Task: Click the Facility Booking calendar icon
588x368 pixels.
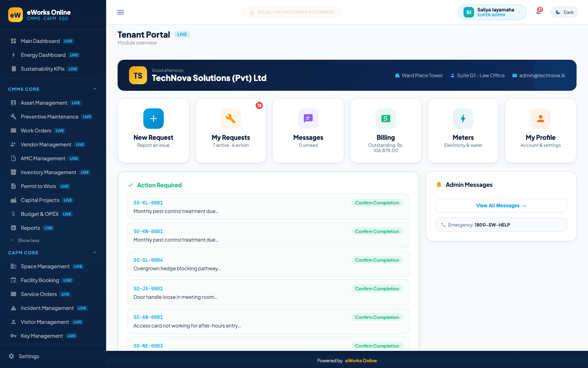Action: coord(13,280)
